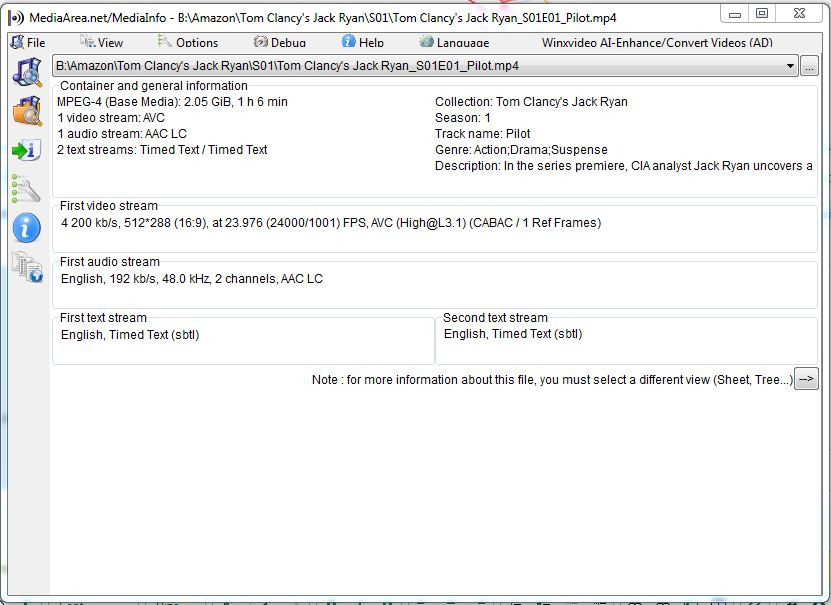
Task: Open the Debug menu
Action: point(280,42)
